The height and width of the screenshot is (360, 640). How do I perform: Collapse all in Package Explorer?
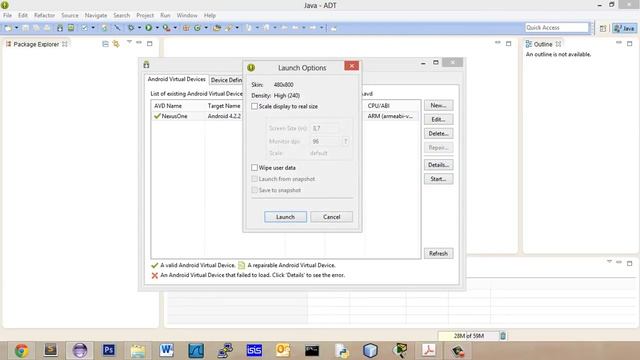pyautogui.click(x=105, y=44)
